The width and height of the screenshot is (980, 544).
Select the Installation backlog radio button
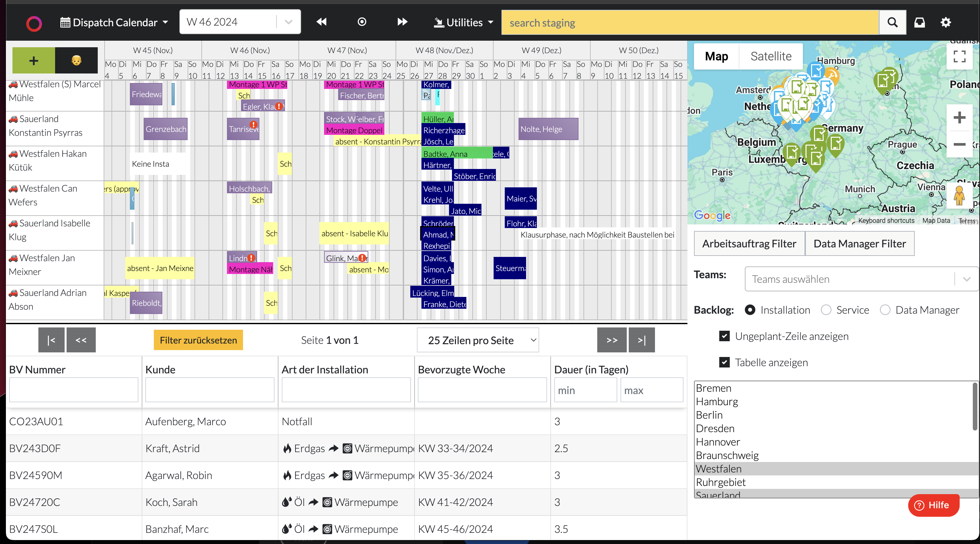[x=750, y=310]
